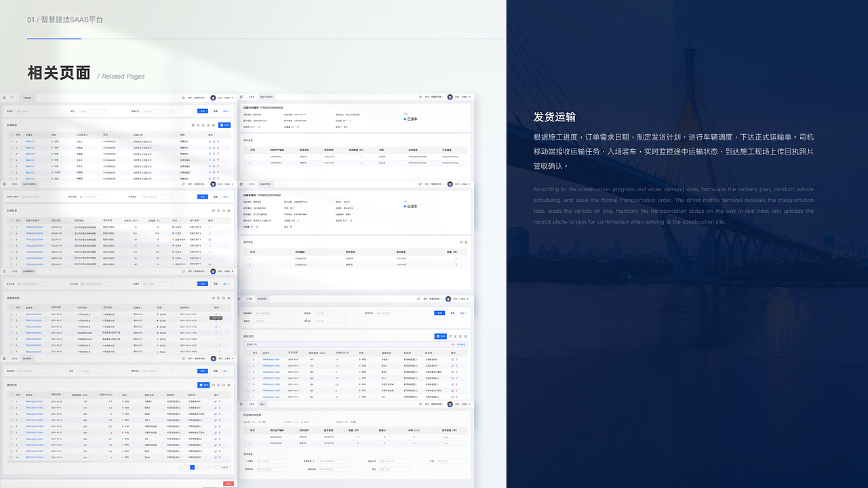Open the column settings gear icon above 车辆信息 table
The width and height of the screenshot is (868, 488).
[x=214, y=125]
